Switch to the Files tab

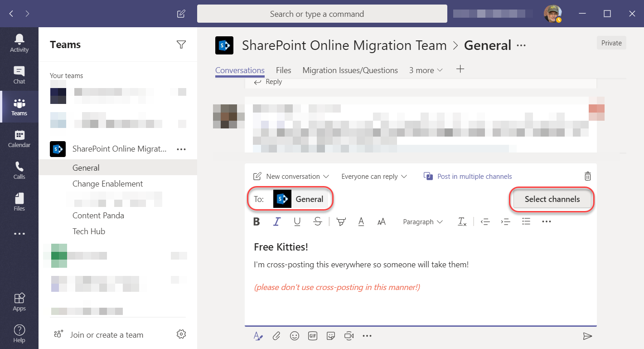(x=283, y=70)
